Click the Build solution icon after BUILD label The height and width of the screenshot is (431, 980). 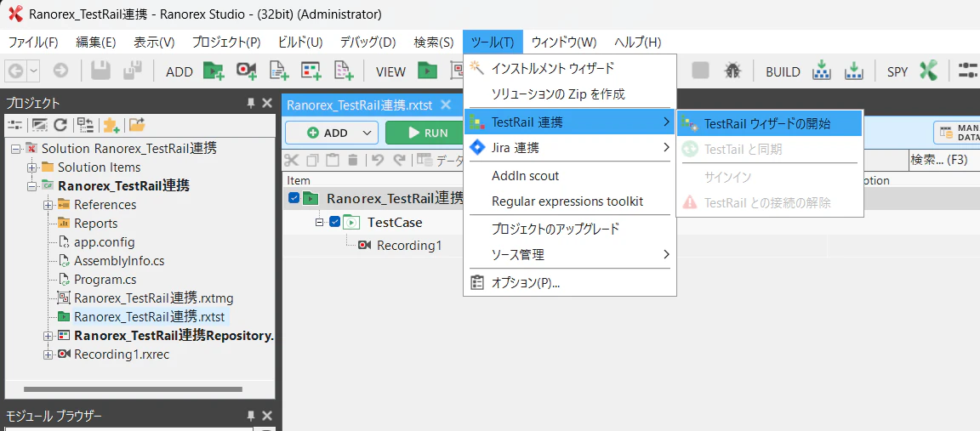(822, 71)
